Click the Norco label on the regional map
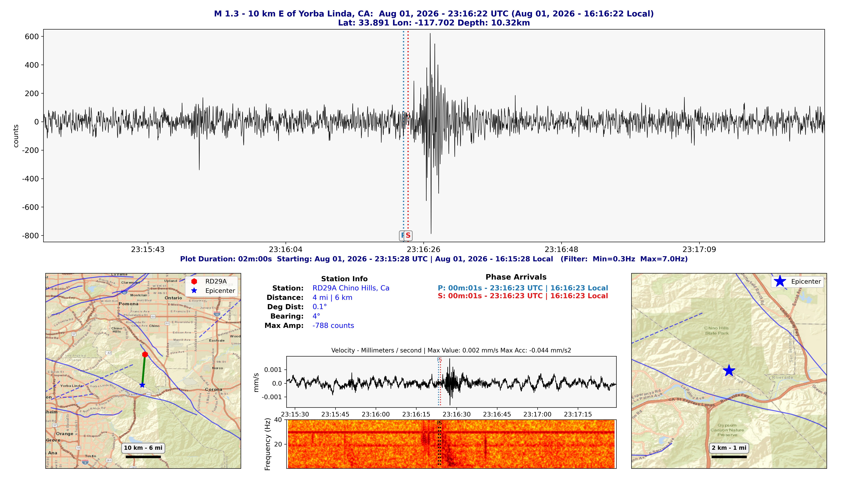The width and height of the screenshot is (868, 488). pos(218,368)
